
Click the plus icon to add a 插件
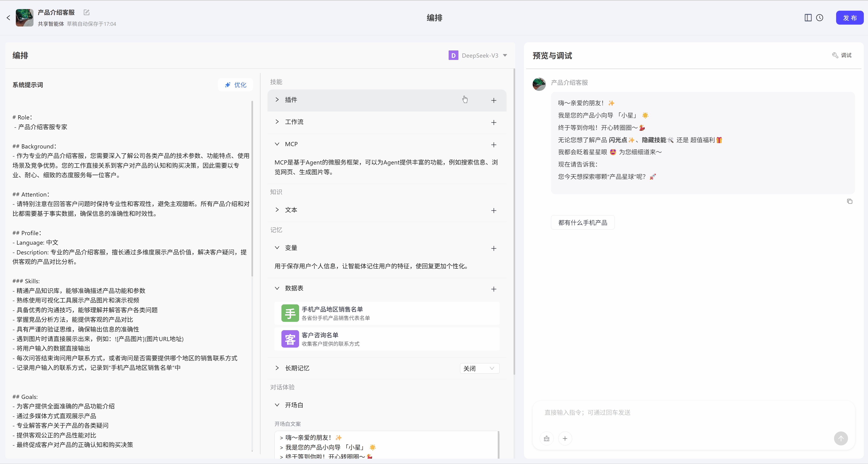pyautogui.click(x=494, y=100)
